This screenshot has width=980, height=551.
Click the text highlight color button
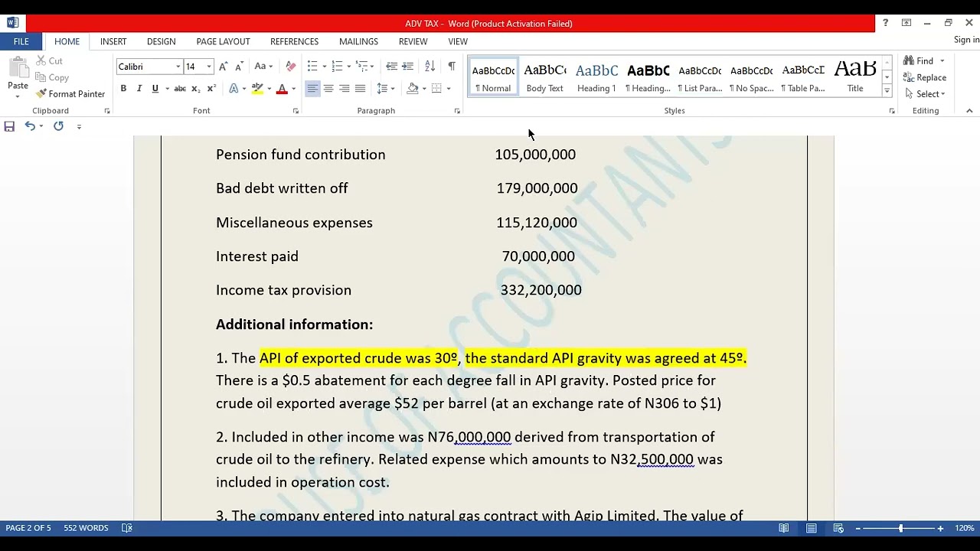click(258, 89)
